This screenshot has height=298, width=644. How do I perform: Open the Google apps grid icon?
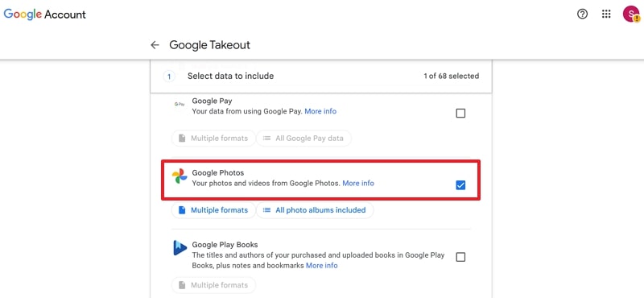(x=606, y=14)
